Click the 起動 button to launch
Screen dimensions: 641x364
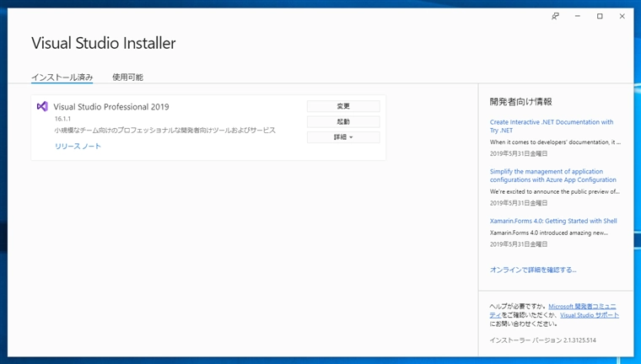[343, 121]
